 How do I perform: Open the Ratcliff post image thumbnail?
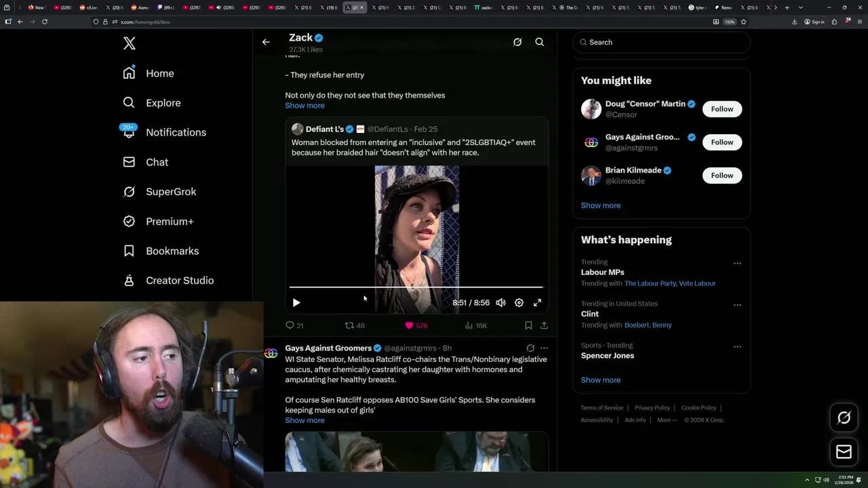(416, 451)
